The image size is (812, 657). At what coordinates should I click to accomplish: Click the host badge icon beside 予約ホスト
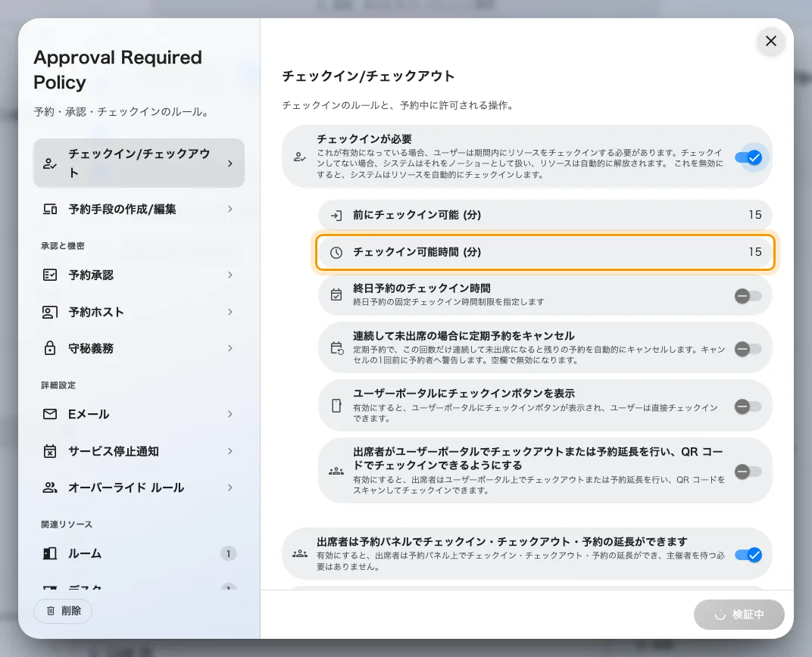50,312
